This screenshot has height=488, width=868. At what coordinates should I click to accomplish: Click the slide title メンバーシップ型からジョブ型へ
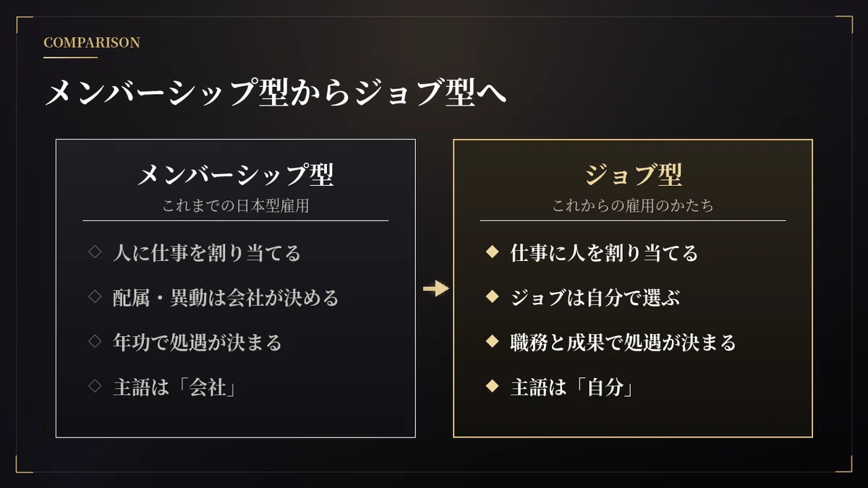tap(276, 94)
